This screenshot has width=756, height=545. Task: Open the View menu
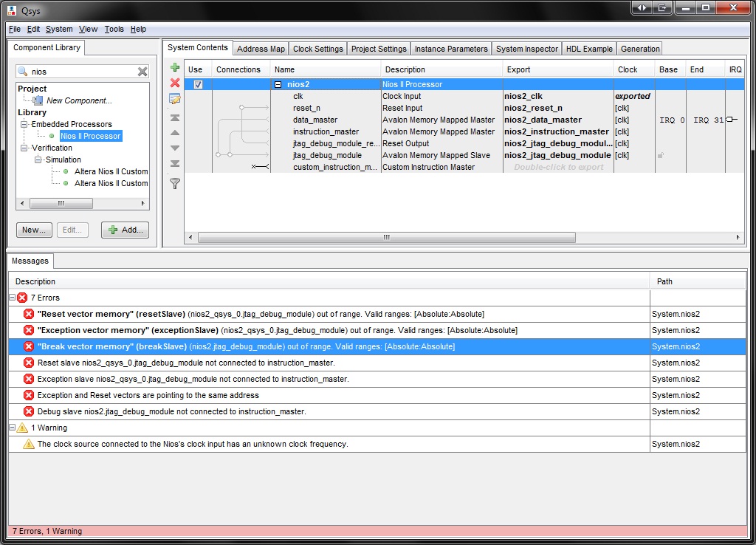[89, 29]
